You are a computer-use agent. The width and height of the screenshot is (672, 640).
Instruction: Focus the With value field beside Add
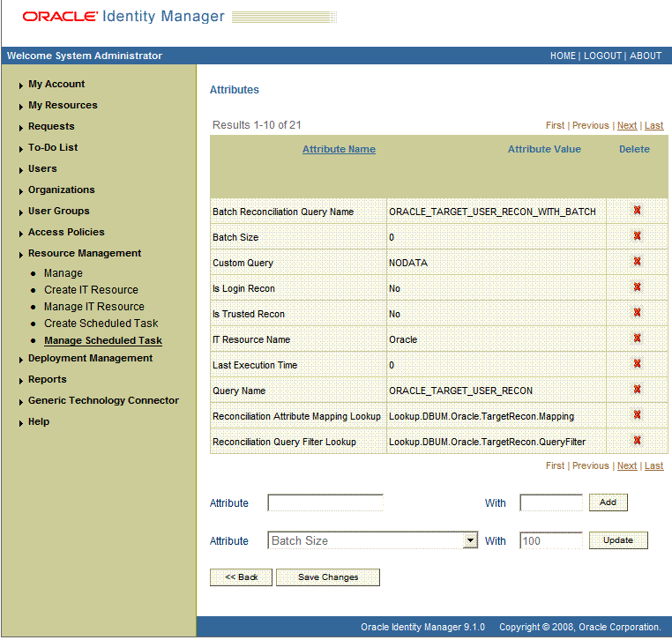[x=550, y=502]
